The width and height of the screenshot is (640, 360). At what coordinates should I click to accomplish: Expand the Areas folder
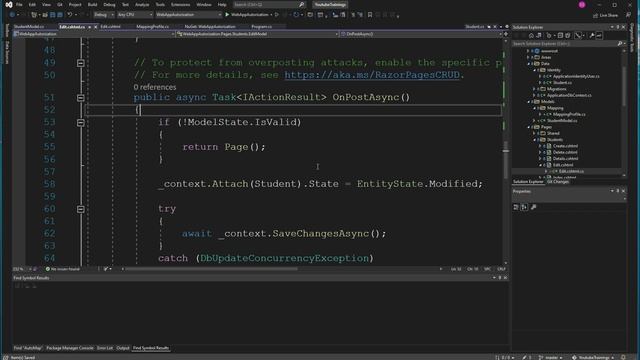coord(528,58)
